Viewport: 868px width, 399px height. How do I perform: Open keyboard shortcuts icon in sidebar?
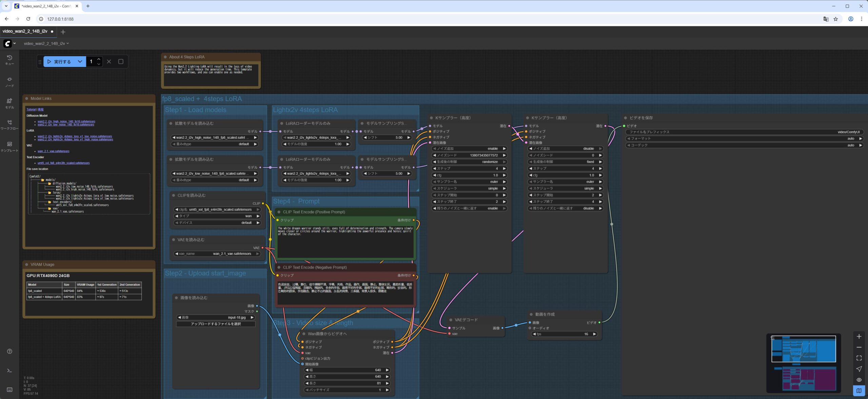coord(9,390)
